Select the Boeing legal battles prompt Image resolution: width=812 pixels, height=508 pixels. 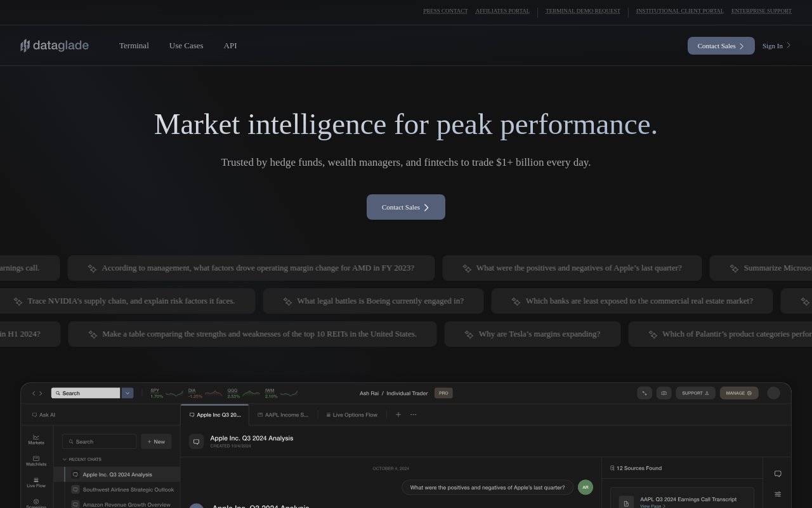(373, 301)
